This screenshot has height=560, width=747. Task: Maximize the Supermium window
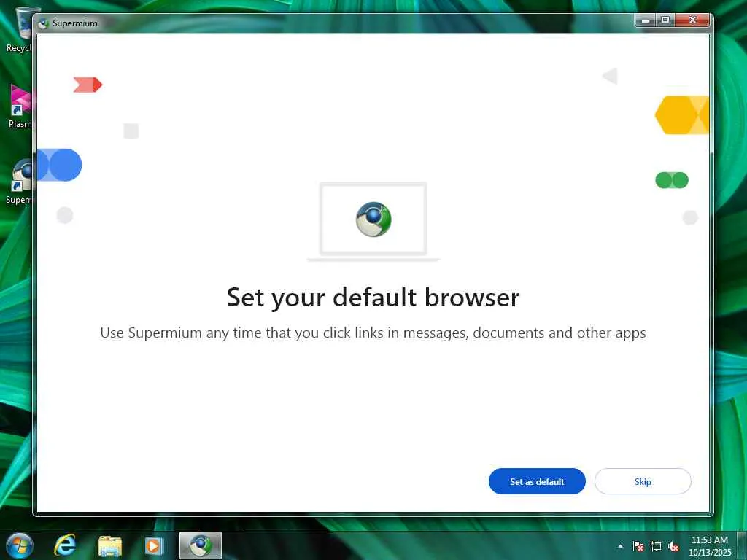click(665, 20)
